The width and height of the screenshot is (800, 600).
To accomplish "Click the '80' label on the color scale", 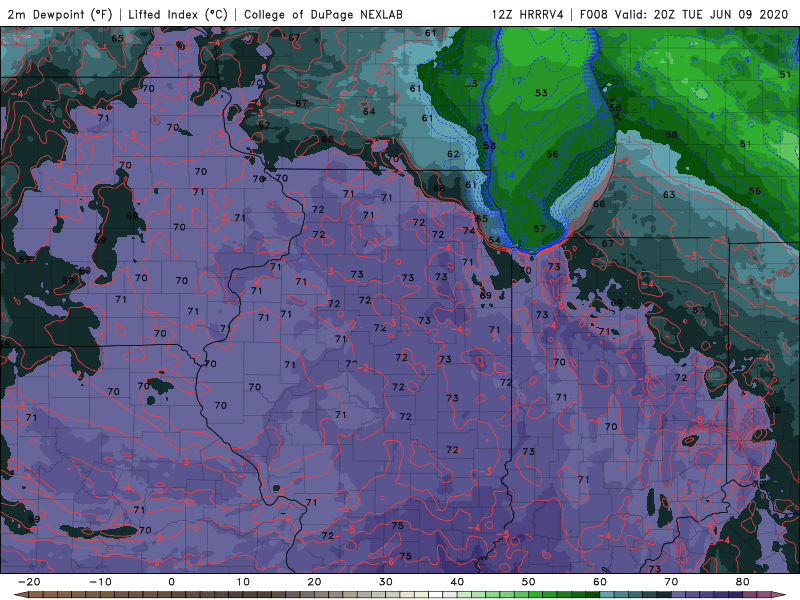I will tap(743, 582).
